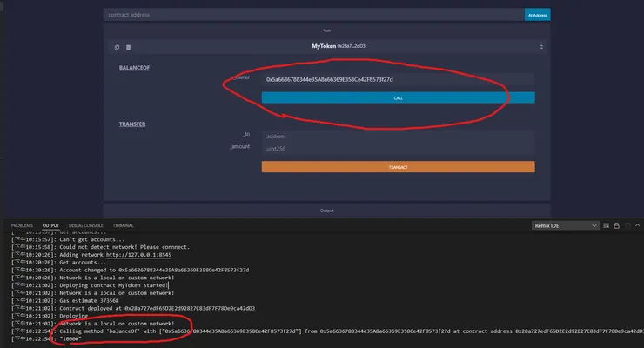Select the 'Could not detect network!' log line
Screen dimensions: 644x348
pos(100,247)
